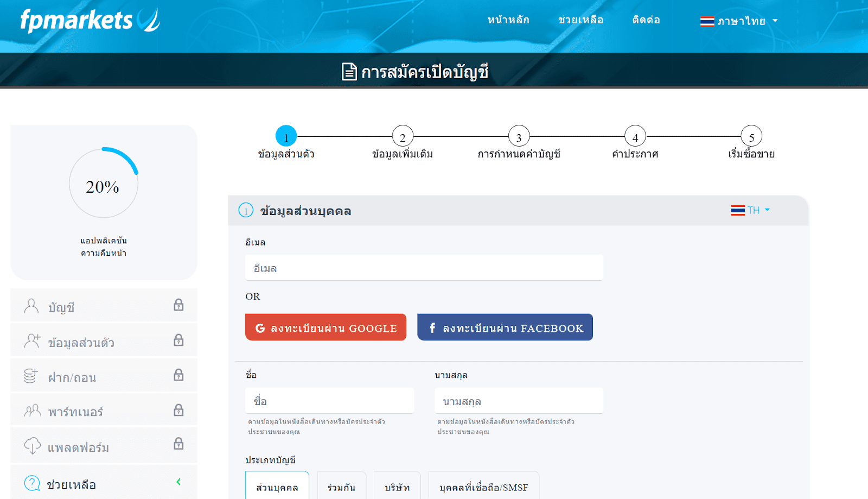Choose บริษัท as account type
868x499 pixels.
[397, 487]
